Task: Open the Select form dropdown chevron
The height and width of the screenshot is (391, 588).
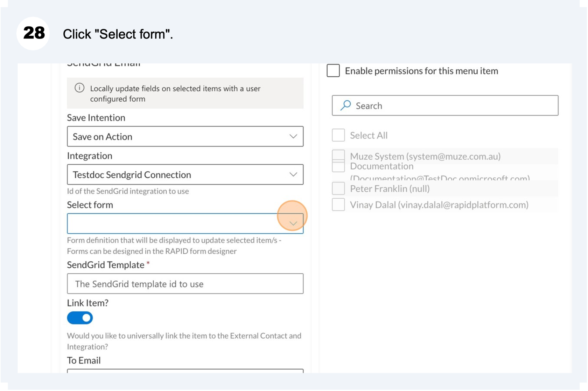Action: point(293,224)
